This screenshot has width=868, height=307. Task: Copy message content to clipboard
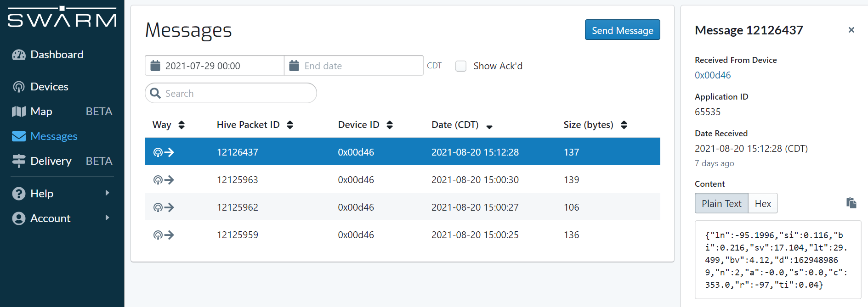(x=851, y=203)
